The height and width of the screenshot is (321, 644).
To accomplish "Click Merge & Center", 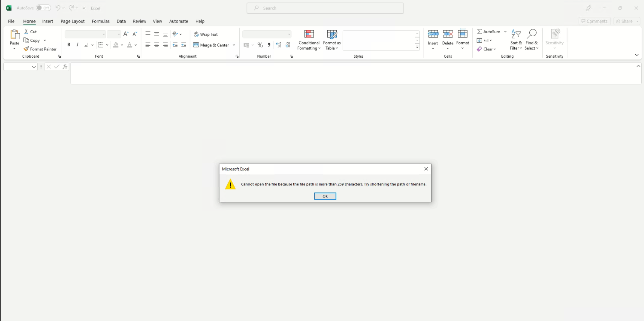I will tap(211, 45).
